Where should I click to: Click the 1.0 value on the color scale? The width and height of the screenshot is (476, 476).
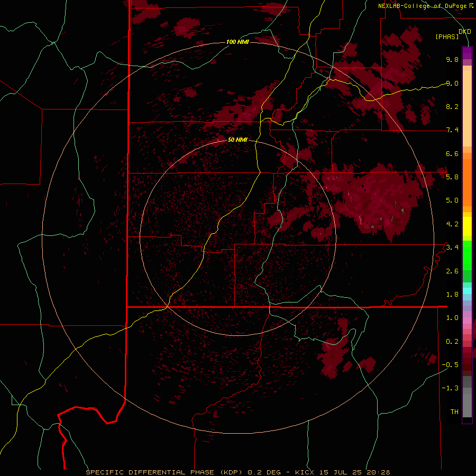click(452, 318)
